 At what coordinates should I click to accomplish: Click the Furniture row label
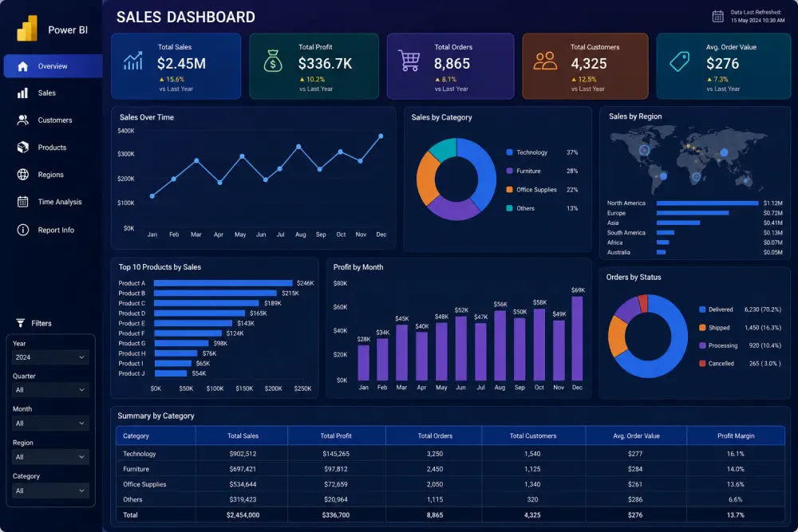pyautogui.click(x=136, y=469)
